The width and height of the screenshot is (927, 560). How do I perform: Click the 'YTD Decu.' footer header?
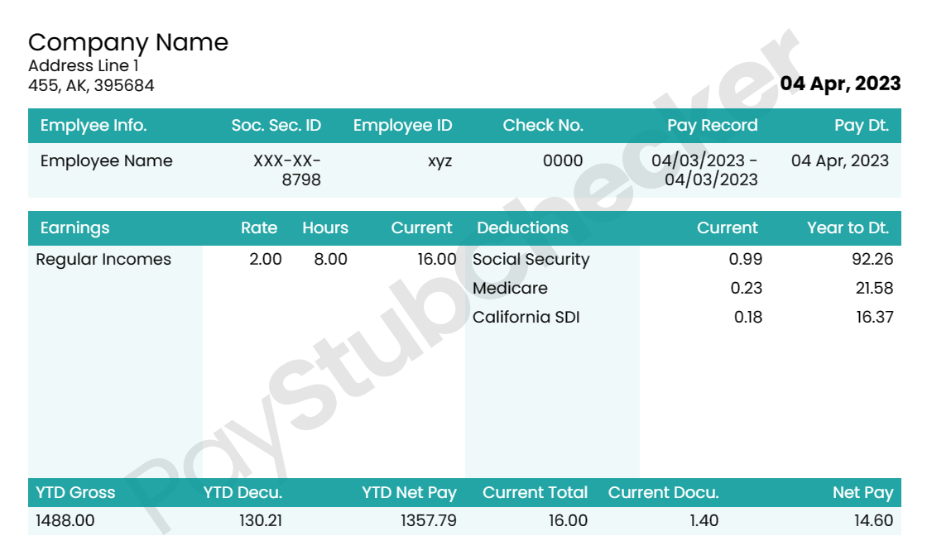click(243, 493)
